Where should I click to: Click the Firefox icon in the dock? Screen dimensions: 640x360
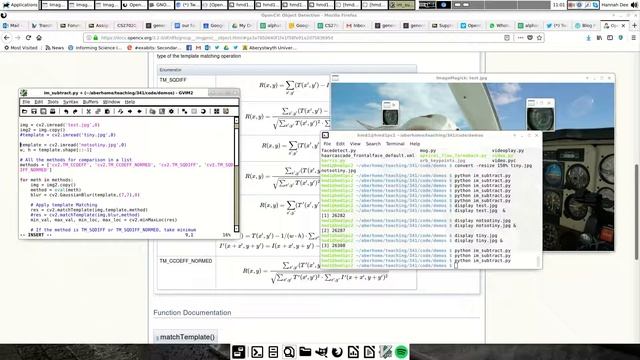337,352
